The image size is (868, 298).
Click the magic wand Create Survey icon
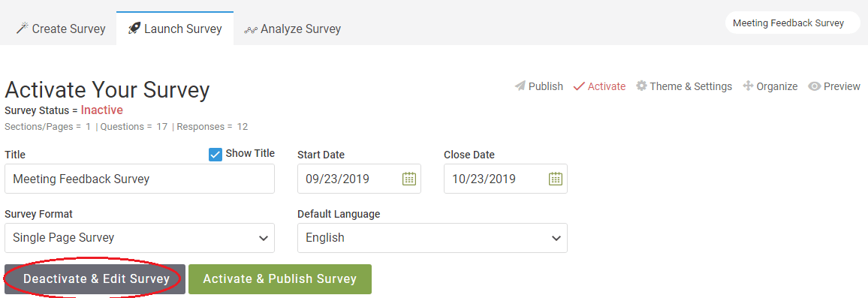[22, 29]
